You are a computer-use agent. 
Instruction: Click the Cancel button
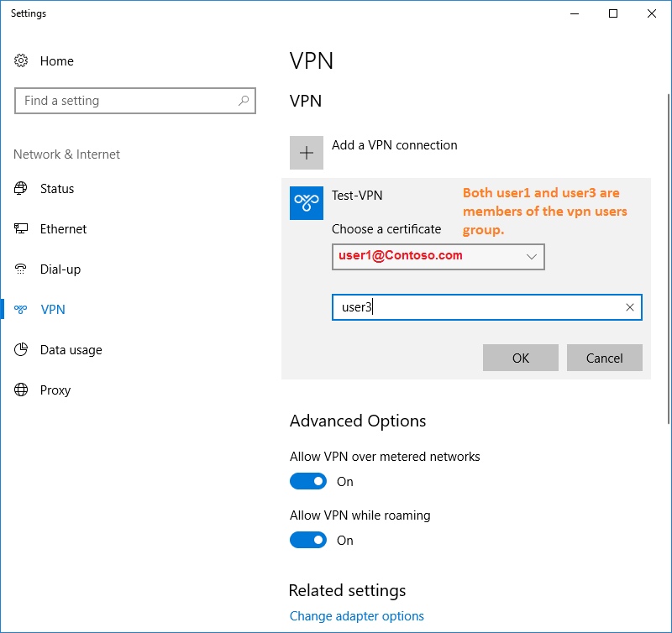[x=604, y=358]
